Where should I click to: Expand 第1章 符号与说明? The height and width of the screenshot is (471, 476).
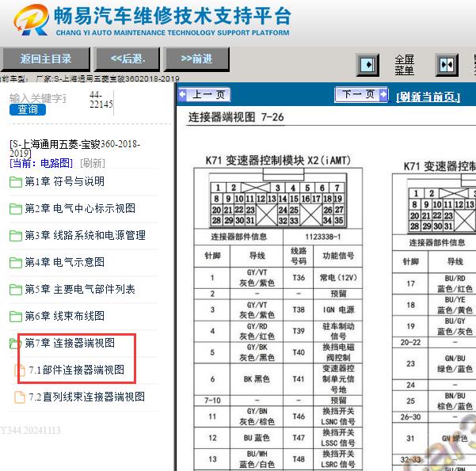[65, 181]
